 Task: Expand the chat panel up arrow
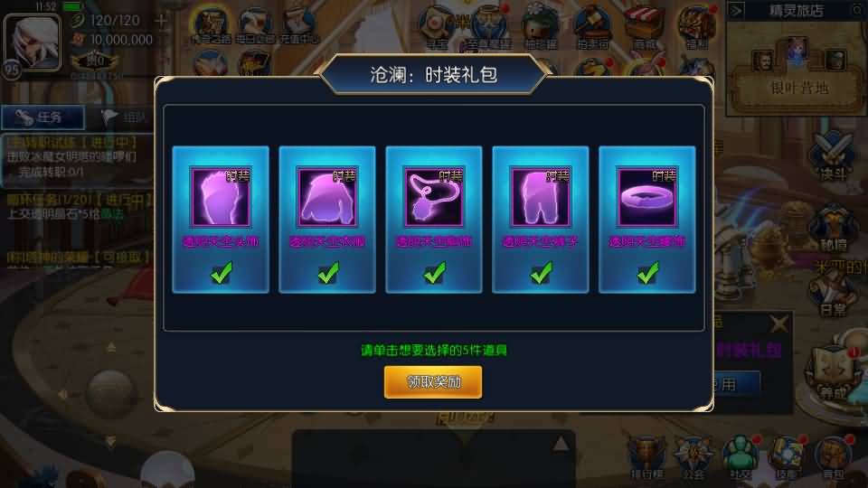point(561,443)
